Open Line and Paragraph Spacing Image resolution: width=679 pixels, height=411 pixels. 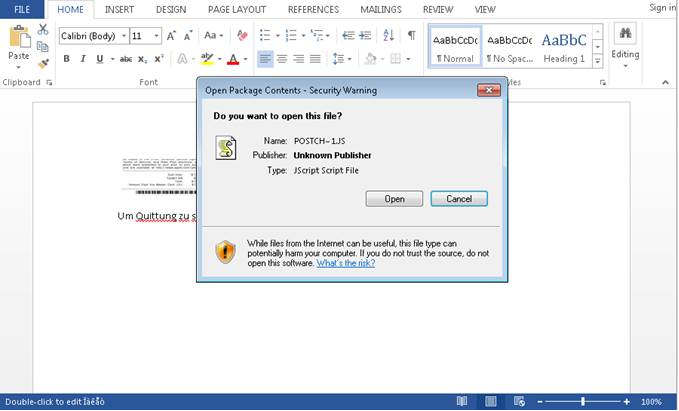(x=338, y=59)
